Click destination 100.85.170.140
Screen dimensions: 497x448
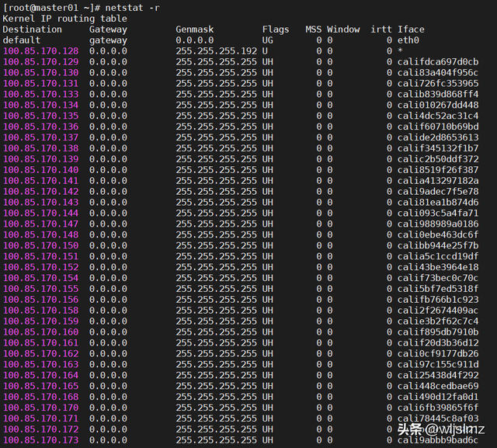click(40, 170)
